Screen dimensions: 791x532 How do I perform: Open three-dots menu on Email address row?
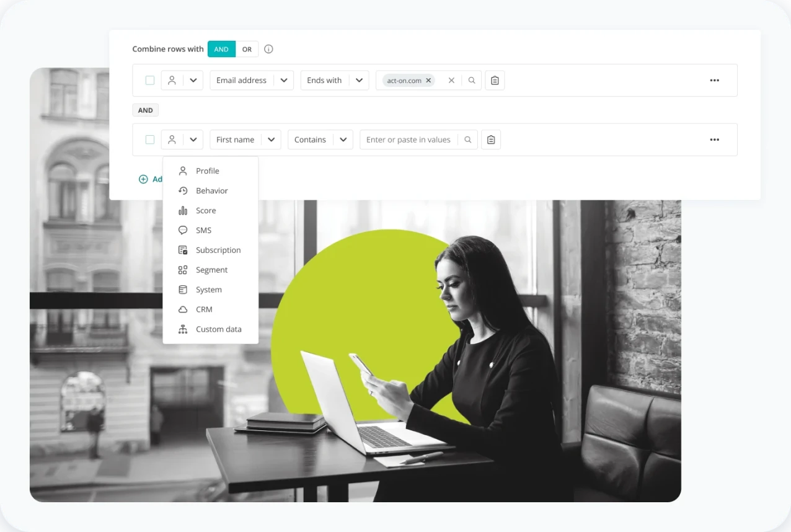coord(714,81)
